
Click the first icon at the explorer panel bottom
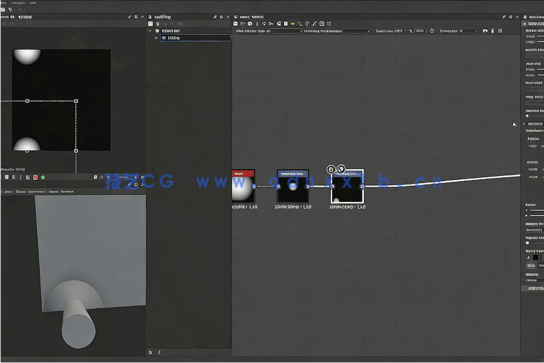pyautogui.click(x=151, y=352)
